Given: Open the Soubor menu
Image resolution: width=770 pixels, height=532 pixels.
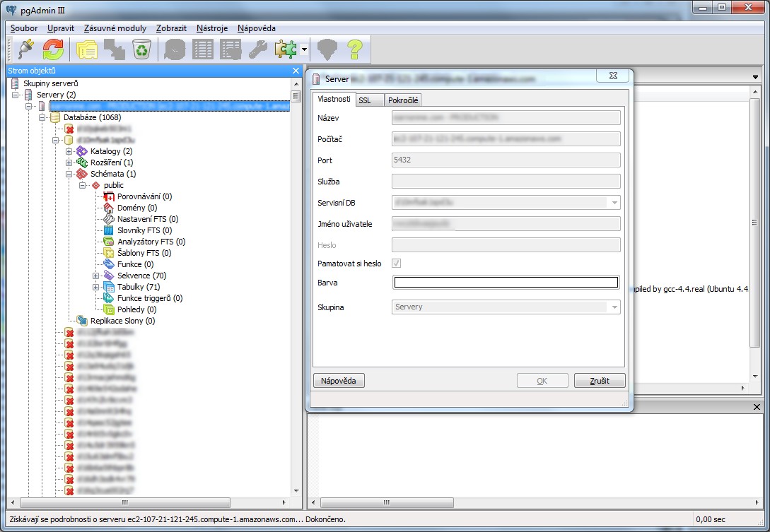Looking at the screenshot, I should click(24, 28).
